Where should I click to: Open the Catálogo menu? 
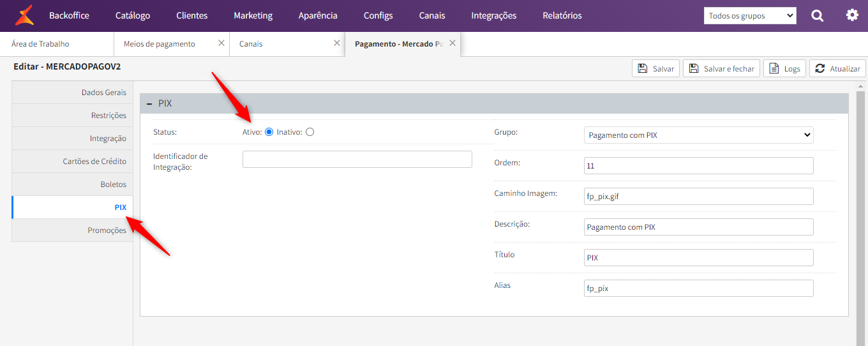[133, 15]
